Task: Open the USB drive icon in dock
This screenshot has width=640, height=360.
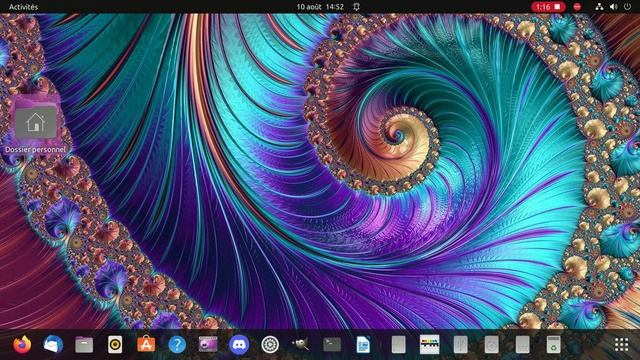Action: [x=460, y=345]
